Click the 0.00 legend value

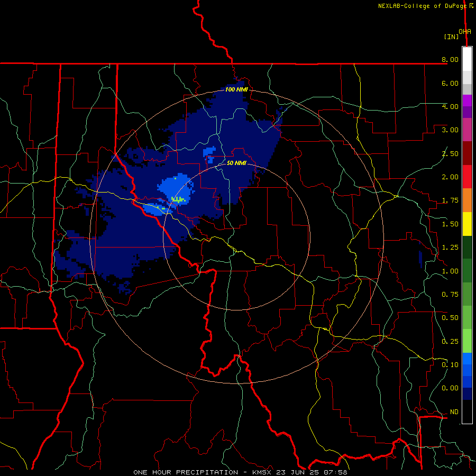[x=450, y=388]
